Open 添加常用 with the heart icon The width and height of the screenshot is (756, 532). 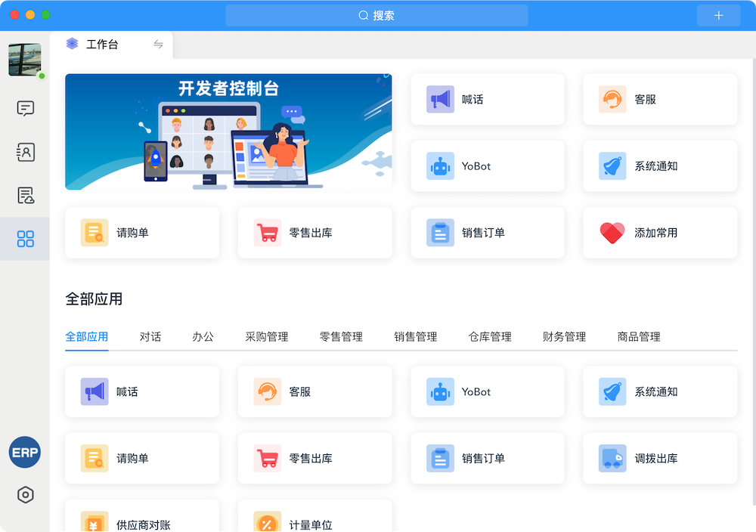659,233
